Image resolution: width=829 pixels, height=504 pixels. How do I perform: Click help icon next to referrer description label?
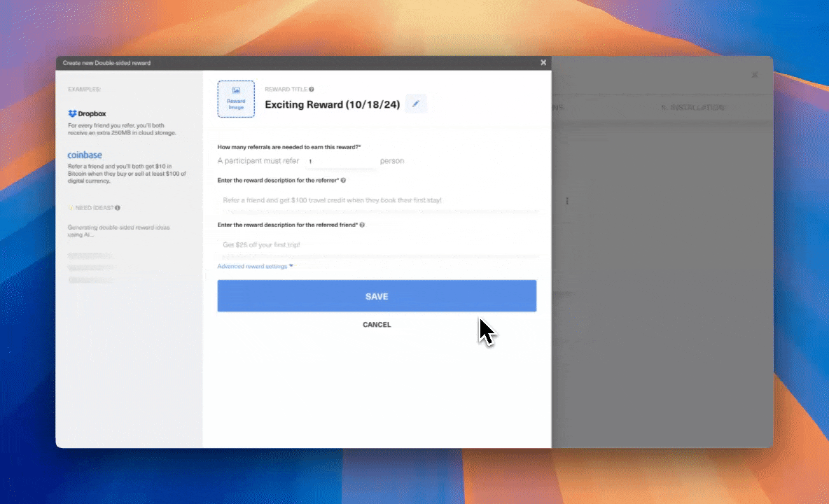pyautogui.click(x=342, y=180)
